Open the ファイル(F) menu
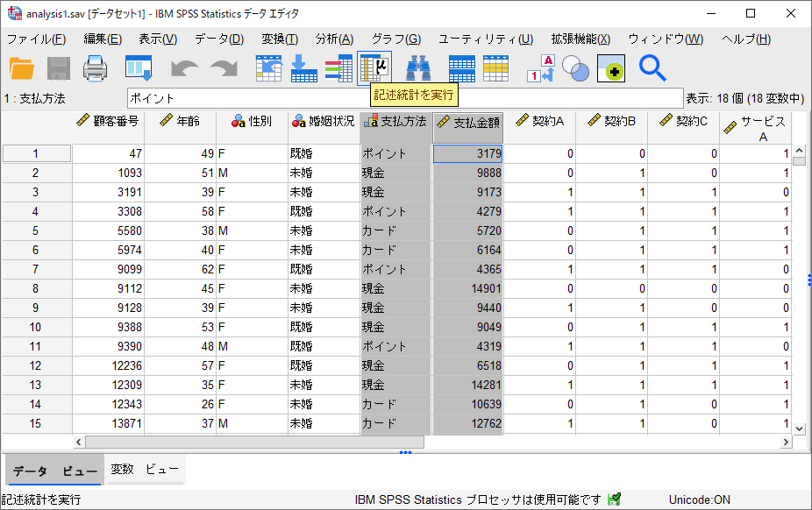Image resolution: width=812 pixels, height=510 pixels. click(36, 39)
